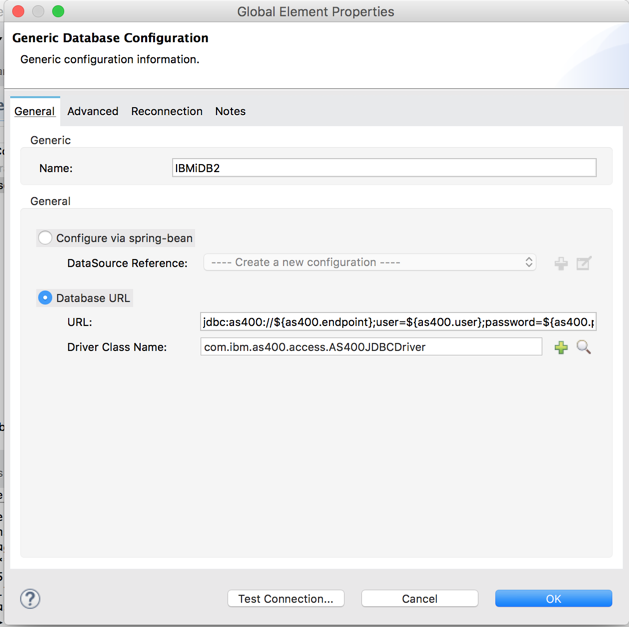Viewport: 629px width, 627px height.
Task: Click the green zoom window button
Action: pyautogui.click(x=58, y=11)
